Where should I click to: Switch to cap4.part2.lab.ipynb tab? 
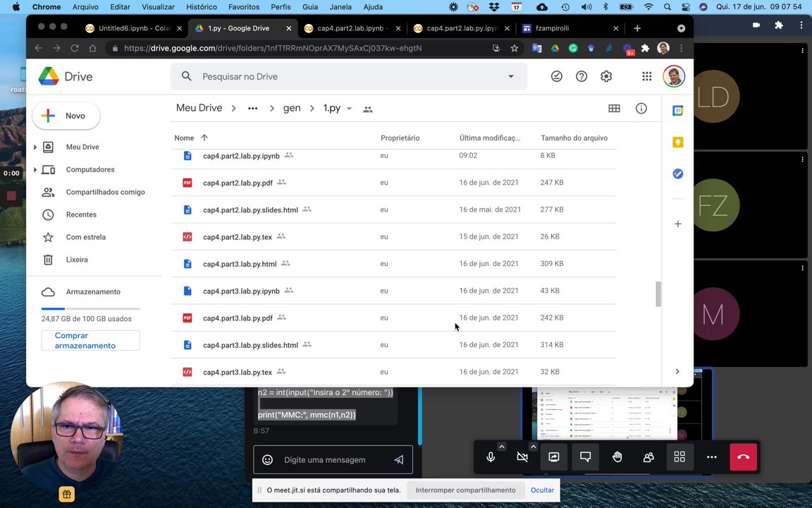tap(352, 28)
